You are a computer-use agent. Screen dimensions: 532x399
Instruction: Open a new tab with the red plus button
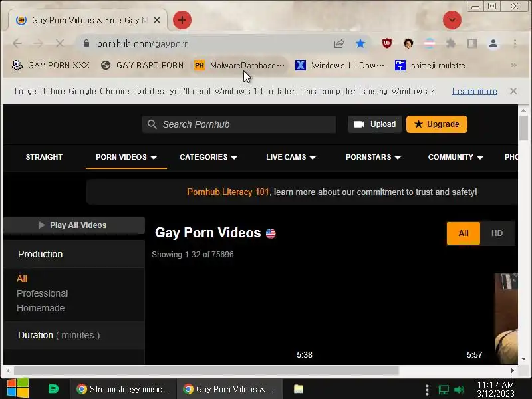point(182,20)
